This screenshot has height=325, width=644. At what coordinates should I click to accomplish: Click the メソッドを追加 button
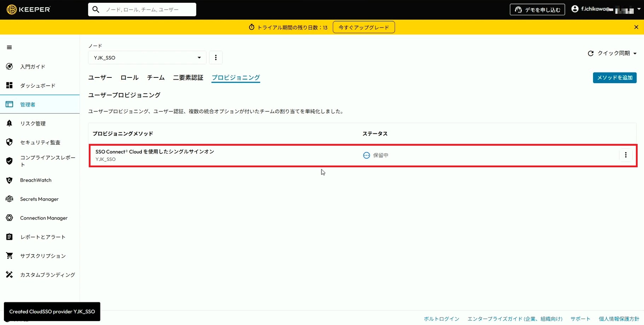click(614, 78)
